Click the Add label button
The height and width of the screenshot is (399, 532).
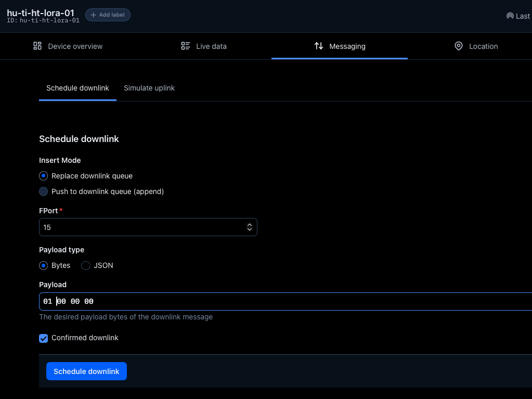pyautogui.click(x=108, y=15)
